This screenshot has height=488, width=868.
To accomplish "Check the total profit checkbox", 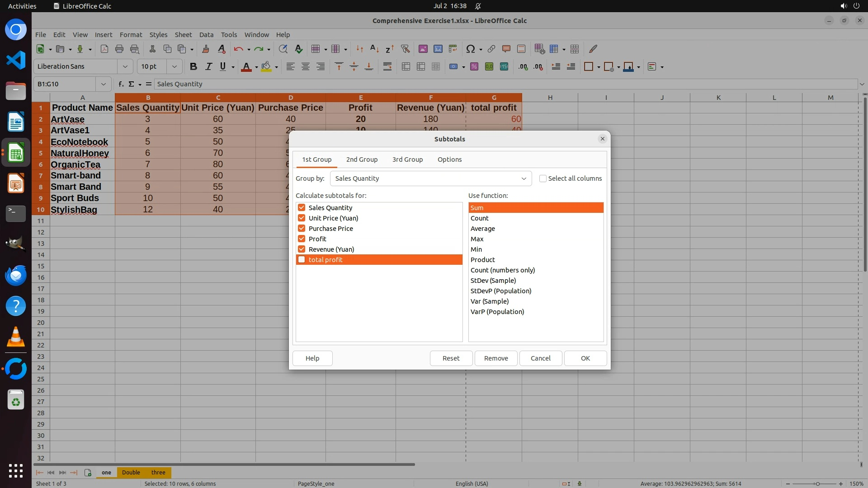I will [x=302, y=259].
